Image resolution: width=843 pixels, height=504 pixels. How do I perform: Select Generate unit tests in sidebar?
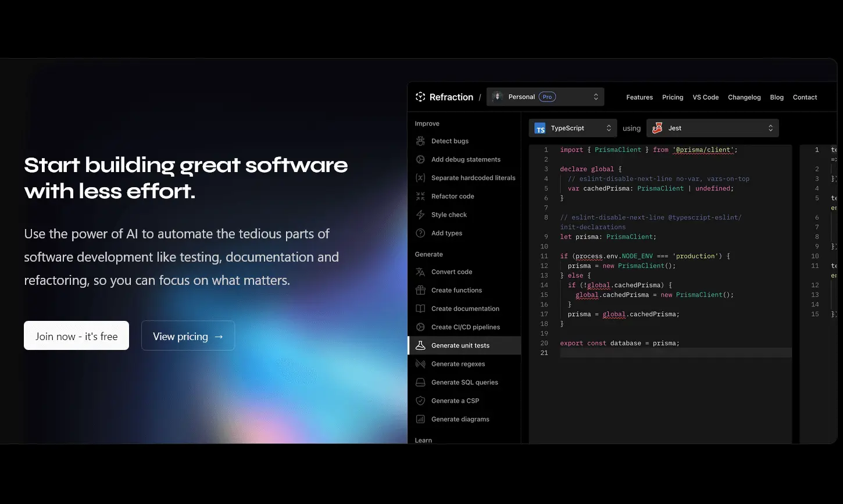click(465, 345)
